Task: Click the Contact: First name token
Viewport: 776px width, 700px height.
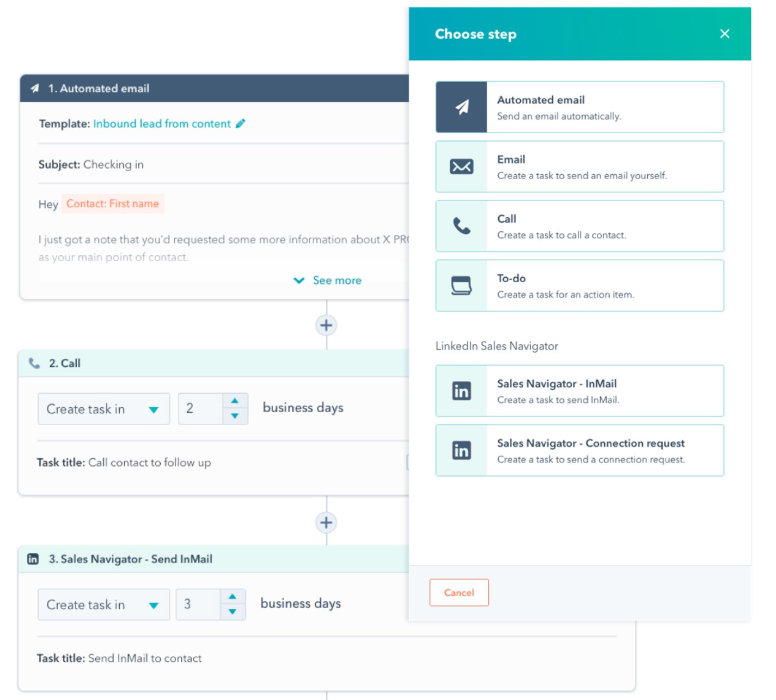Action: 113,204
